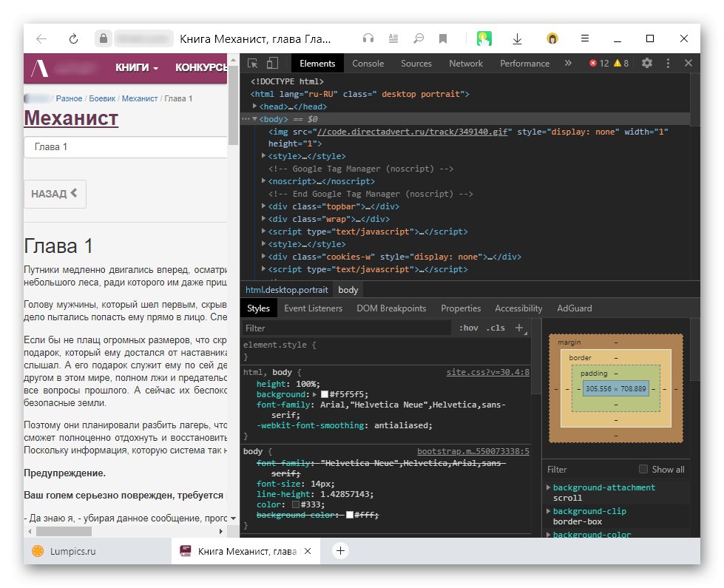The image size is (724, 588).
Task: Reload the page with refresh icon
Action: (73, 38)
